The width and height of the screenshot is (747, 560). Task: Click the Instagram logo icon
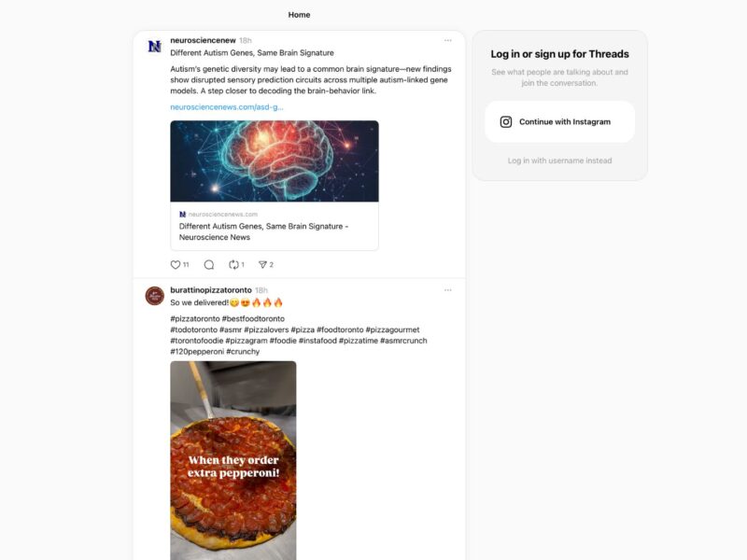click(x=506, y=122)
